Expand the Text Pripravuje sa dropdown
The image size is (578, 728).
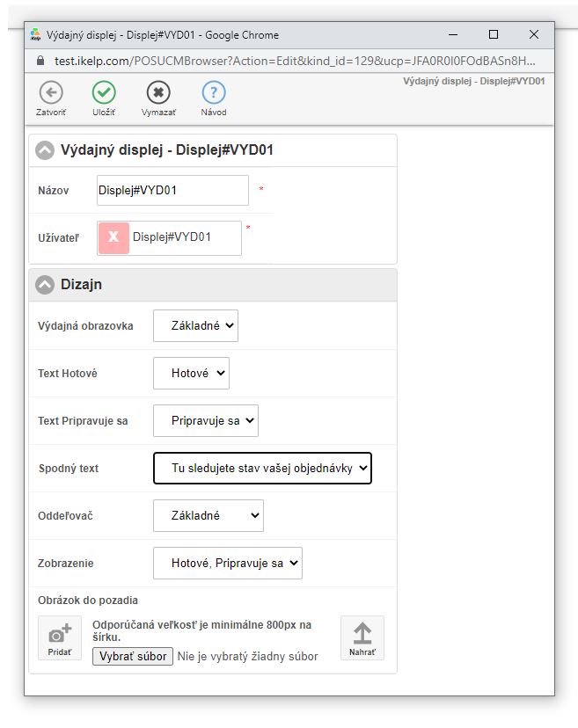click(206, 420)
